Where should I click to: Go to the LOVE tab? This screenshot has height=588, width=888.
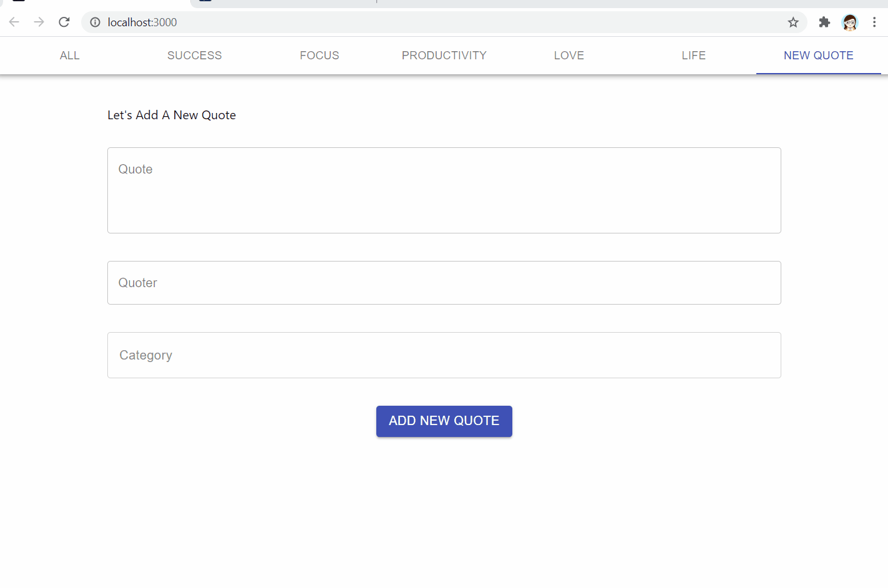[x=569, y=56]
